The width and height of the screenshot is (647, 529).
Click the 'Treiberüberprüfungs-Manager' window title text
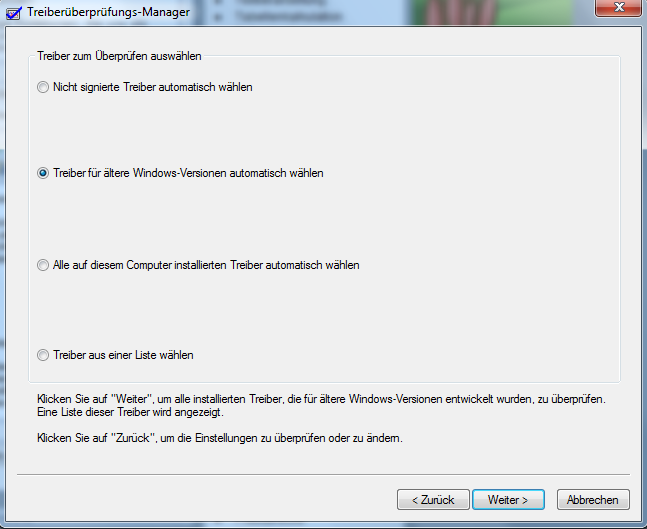click(109, 12)
